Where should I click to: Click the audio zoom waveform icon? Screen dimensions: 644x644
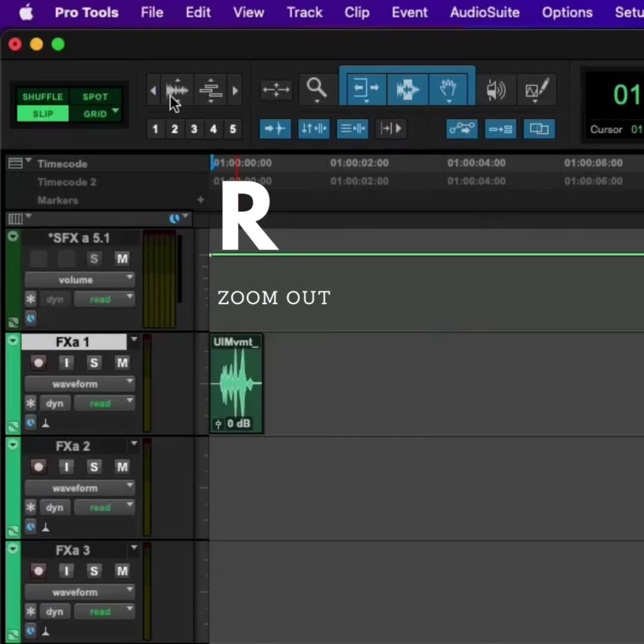pyautogui.click(x=177, y=90)
